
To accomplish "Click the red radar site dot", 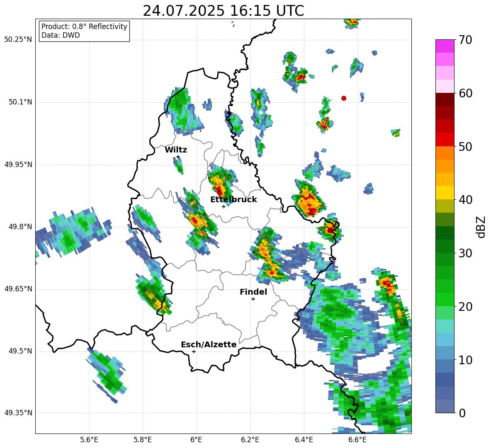I will pos(344,98).
